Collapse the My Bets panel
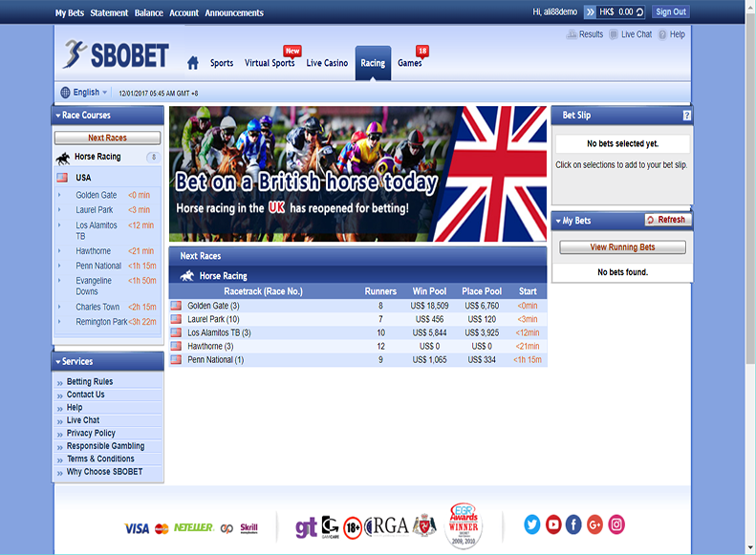 point(558,221)
